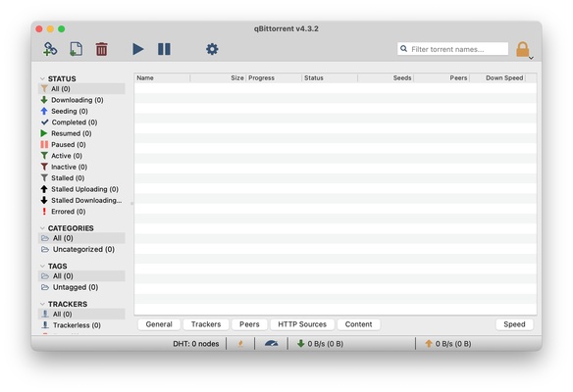The height and width of the screenshot is (392, 573).
Task: Click the Pause toolbar button
Action: [164, 49]
